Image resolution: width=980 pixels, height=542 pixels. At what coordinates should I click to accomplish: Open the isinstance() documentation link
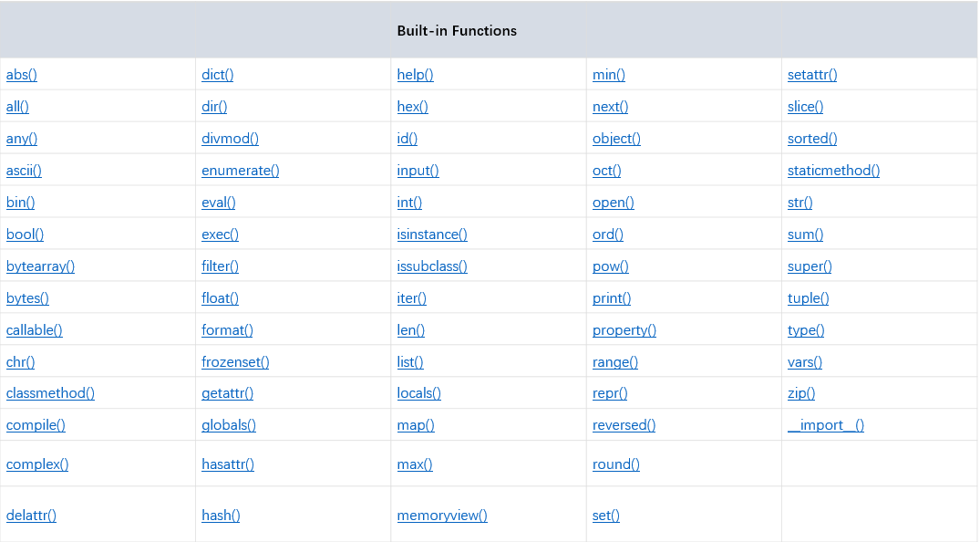coord(432,235)
